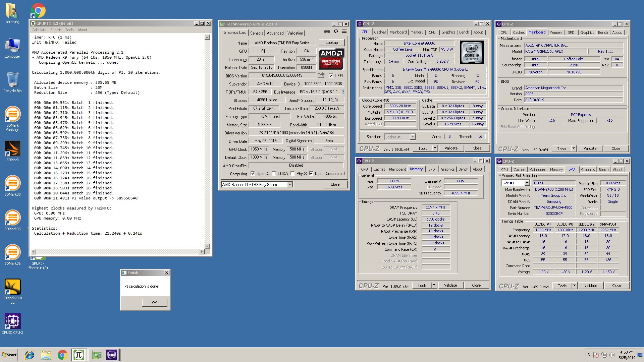Open GPUPI Shortcut (2) desktop icon
Screen dimensions: 644x362
click(38, 263)
